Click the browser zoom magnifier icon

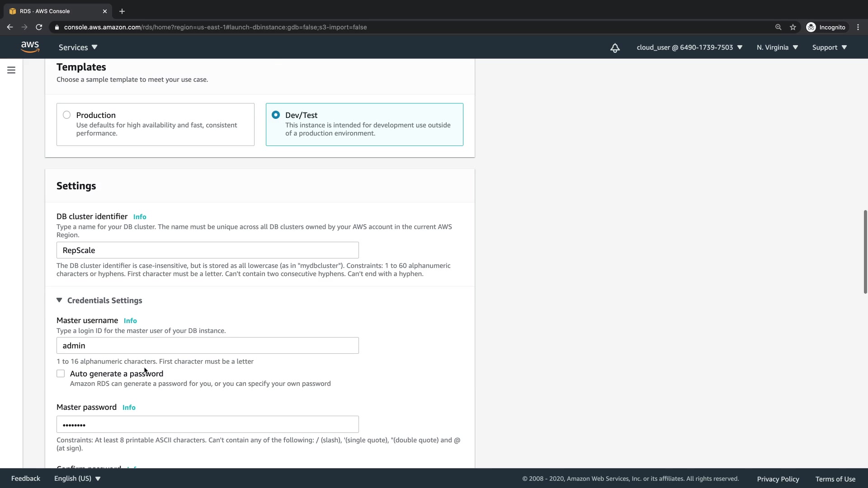pos(778,27)
